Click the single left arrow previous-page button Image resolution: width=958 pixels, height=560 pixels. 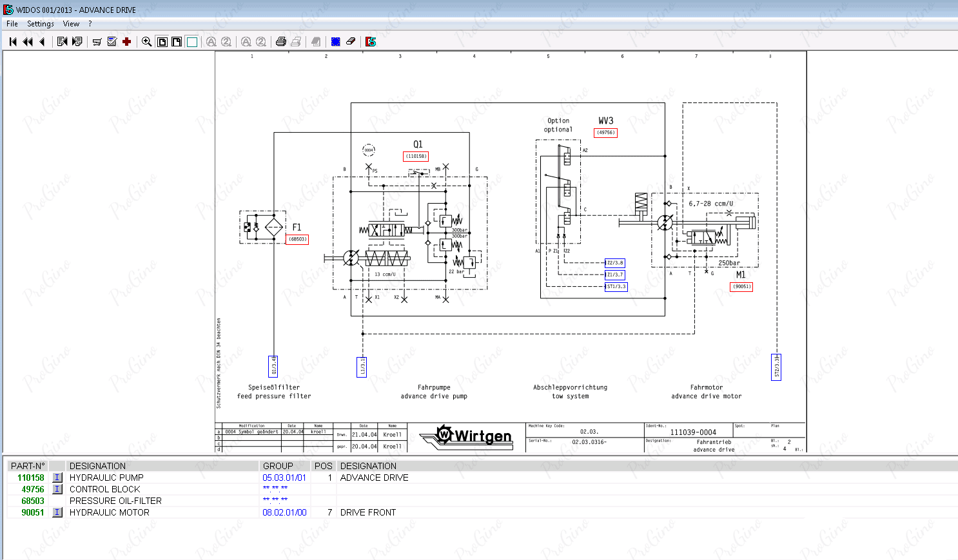point(43,42)
